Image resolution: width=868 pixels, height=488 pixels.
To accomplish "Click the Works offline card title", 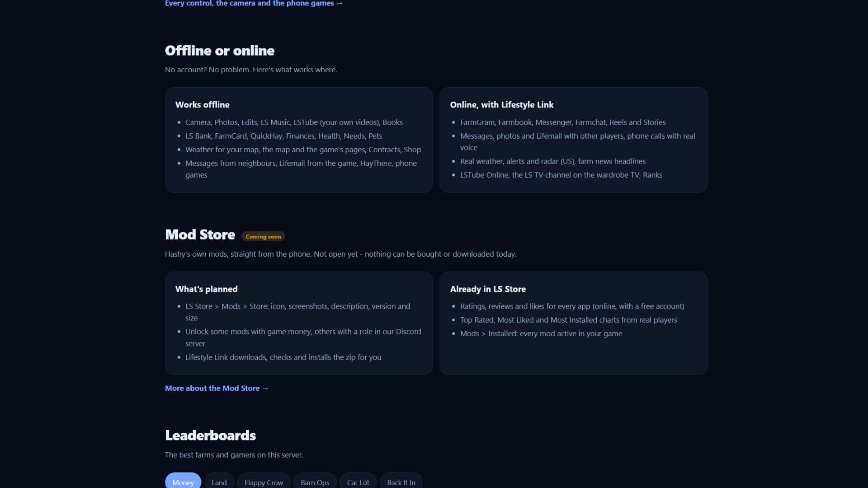I will [x=203, y=105].
